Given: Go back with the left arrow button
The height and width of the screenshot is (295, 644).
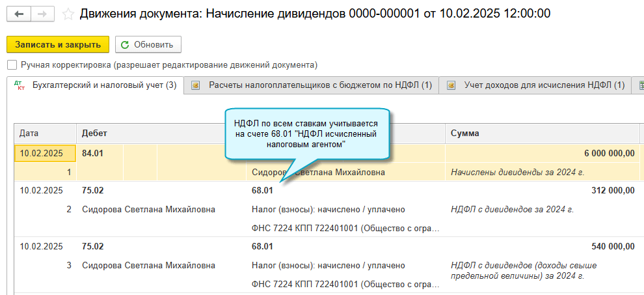Looking at the screenshot, I should point(20,14).
